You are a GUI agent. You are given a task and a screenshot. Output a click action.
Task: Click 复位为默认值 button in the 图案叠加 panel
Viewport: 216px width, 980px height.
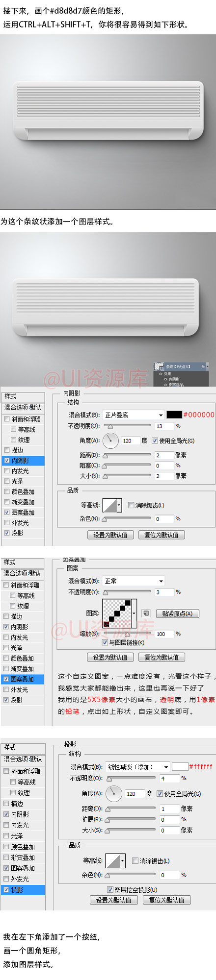(162, 658)
